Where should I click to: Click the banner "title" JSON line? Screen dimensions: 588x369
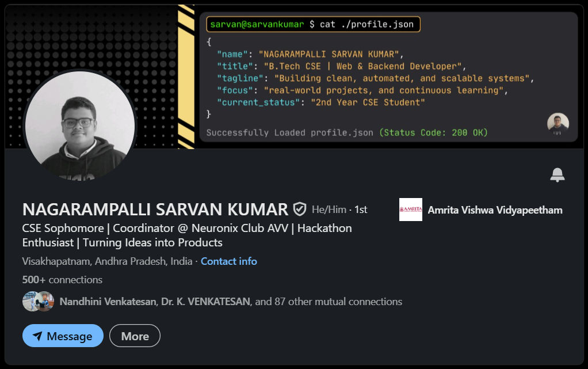pyautogui.click(x=341, y=66)
